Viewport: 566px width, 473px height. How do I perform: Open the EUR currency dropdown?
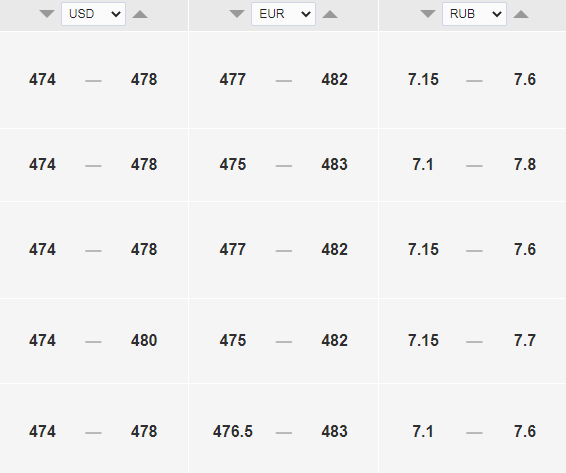(x=283, y=14)
